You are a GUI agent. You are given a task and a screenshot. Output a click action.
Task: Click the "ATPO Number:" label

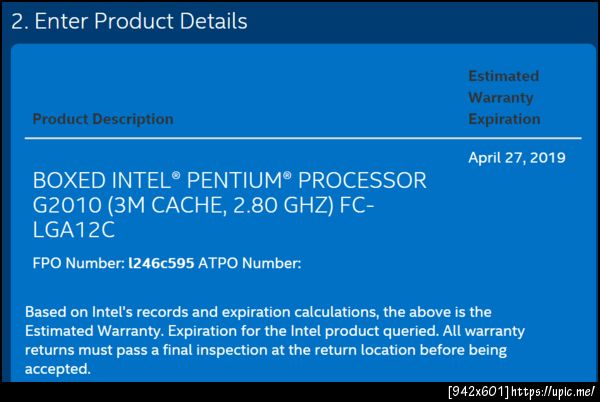248,264
